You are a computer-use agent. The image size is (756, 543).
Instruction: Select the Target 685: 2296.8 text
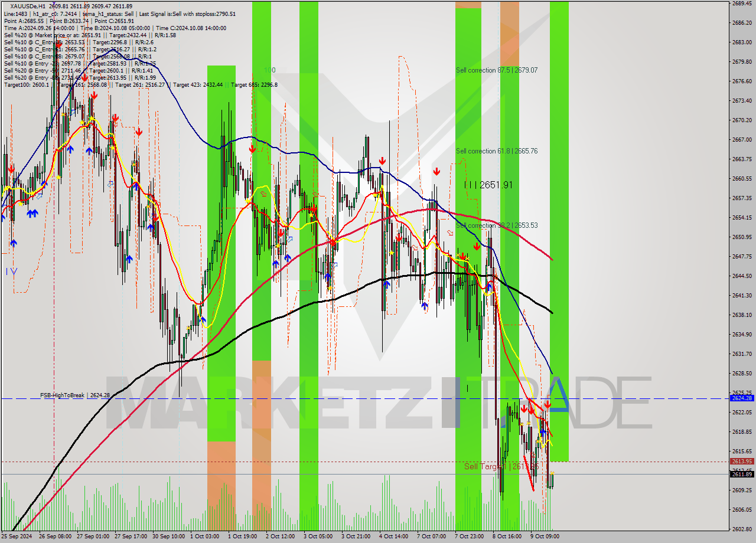pos(254,84)
